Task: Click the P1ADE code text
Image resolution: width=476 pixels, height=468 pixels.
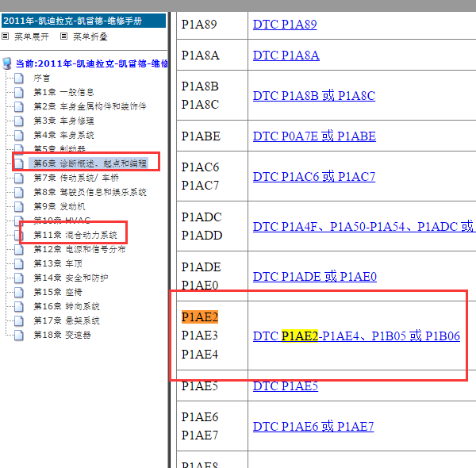Action: click(x=201, y=267)
